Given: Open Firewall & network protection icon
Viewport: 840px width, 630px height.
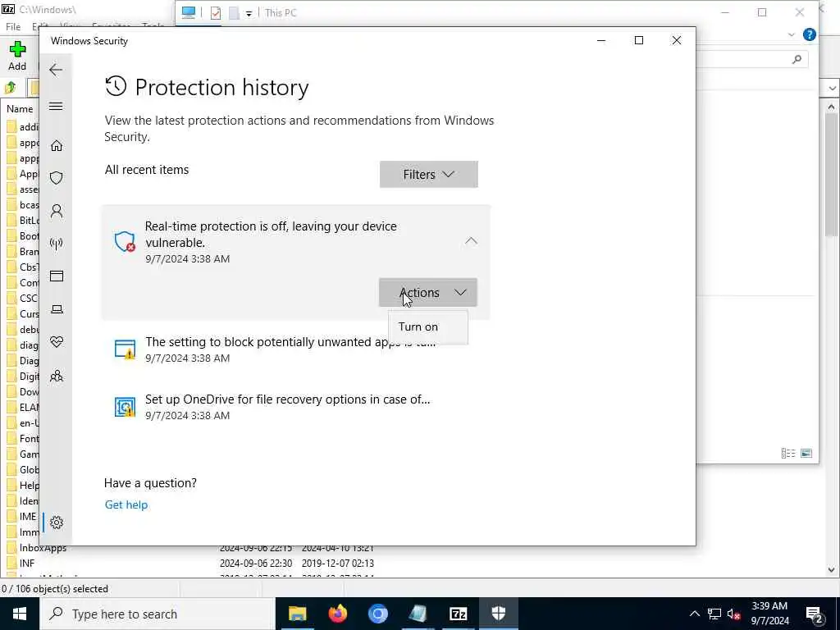Looking at the screenshot, I should (x=57, y=244).
